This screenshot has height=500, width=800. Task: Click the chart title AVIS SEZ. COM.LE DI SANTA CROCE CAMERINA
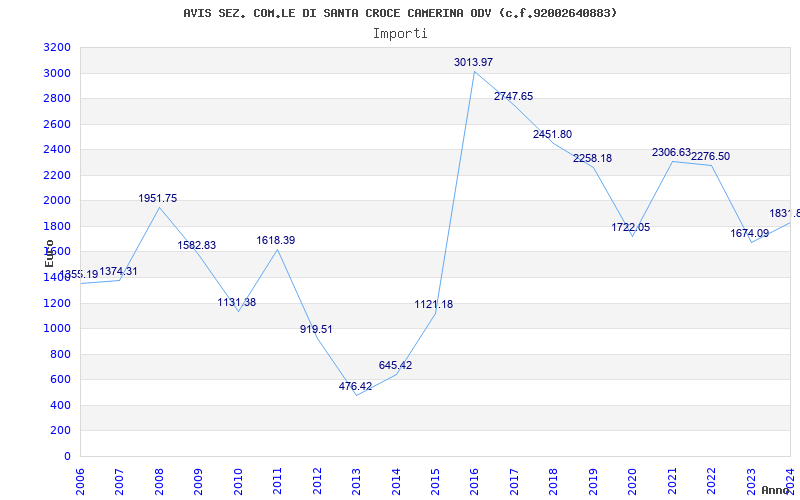click(400, 13)
